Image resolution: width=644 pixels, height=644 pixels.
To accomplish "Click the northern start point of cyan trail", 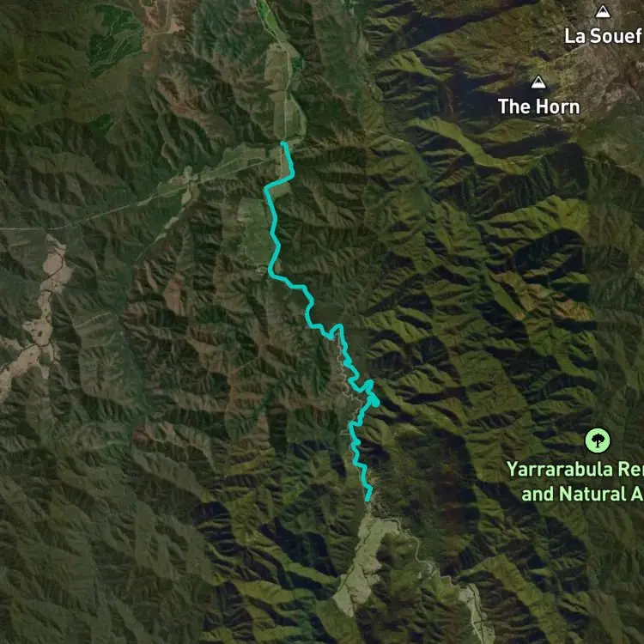I will tap(283, 143).
